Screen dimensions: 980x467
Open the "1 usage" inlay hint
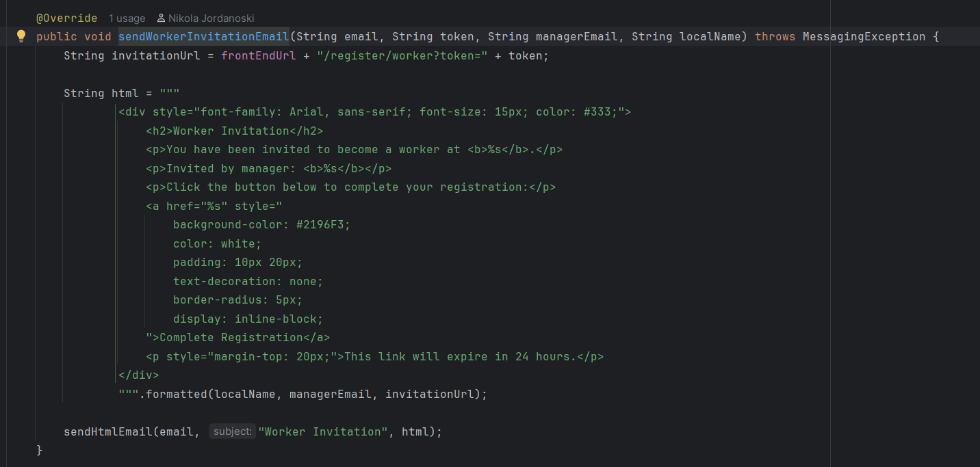pos(127,18)
